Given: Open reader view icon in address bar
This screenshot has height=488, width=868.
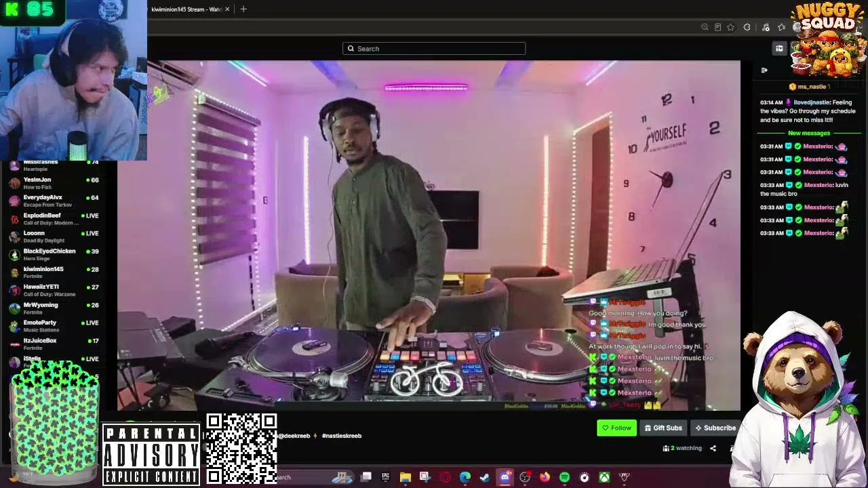Looking at the screenshot, I should 717,27.
